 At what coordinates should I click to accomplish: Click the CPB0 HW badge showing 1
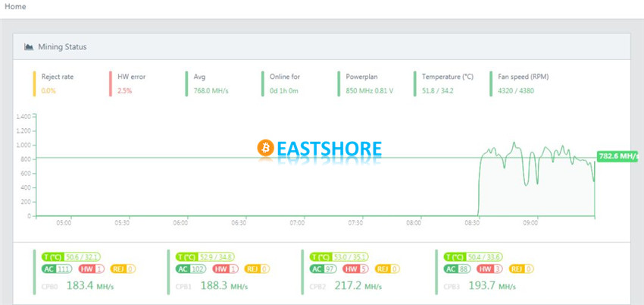click(91, 269)
